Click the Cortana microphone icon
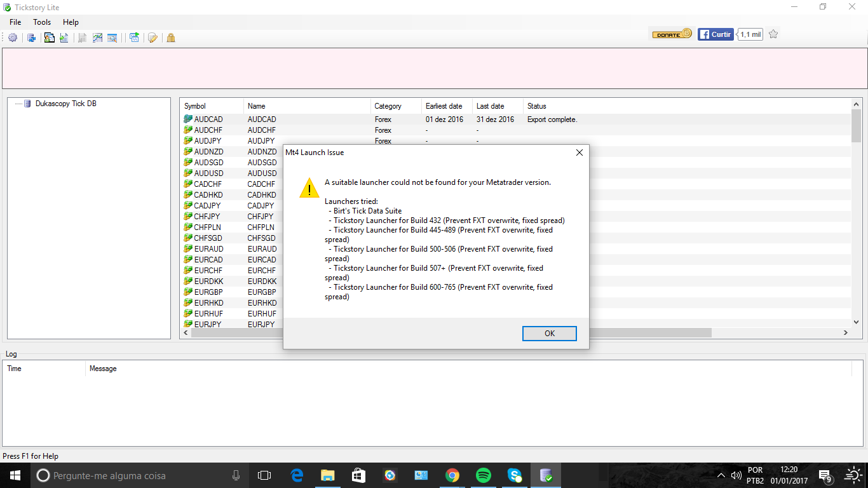Viewport: 868px width, 488px height. 236,475
